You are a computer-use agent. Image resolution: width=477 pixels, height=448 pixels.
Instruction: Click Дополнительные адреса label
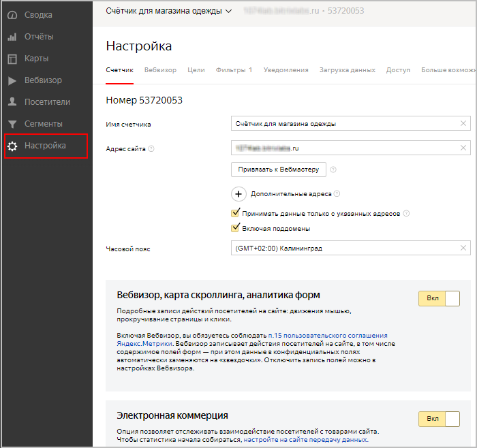291,194
